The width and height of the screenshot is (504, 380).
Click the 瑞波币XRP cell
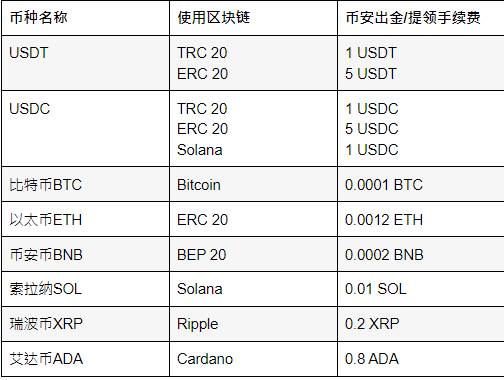pyautogui.click(x=85, y=324)
